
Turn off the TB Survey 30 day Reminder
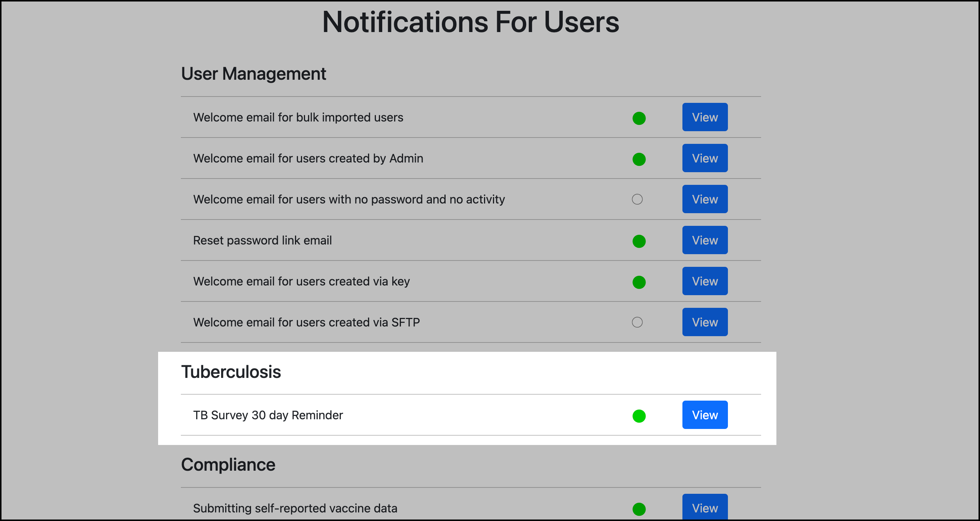[x=638, y=415]
